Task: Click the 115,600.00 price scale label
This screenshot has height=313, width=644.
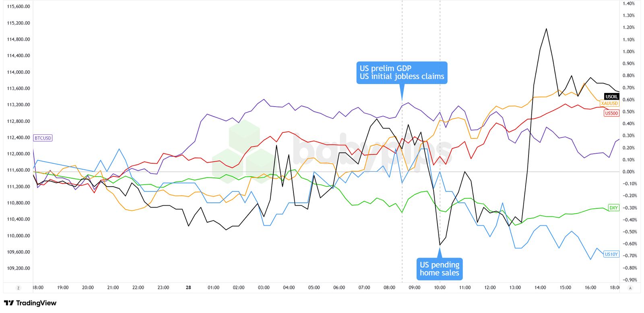Action: [x=19, y=6]
